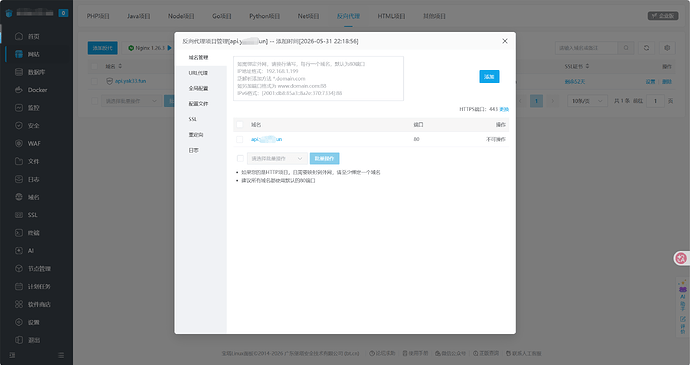690x365 pixels.
Task: Click the blue 添加 button in the dialog
Action: [x=489, y=77]
